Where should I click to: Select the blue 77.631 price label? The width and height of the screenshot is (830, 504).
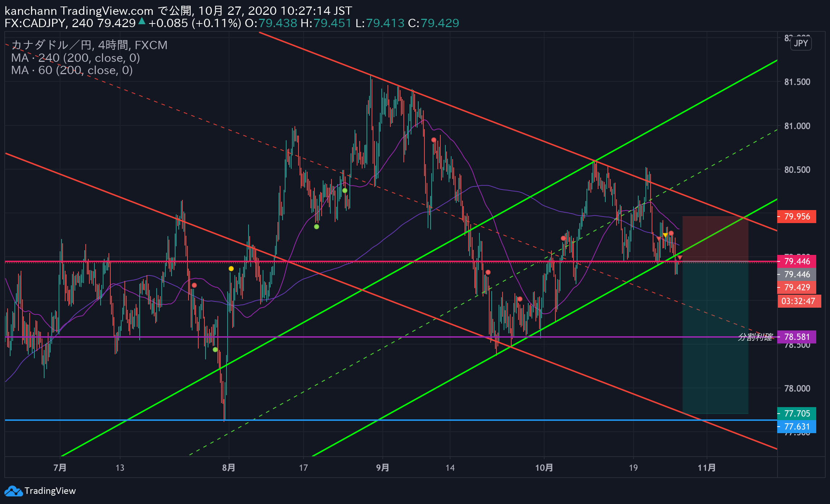pos(797,427)
